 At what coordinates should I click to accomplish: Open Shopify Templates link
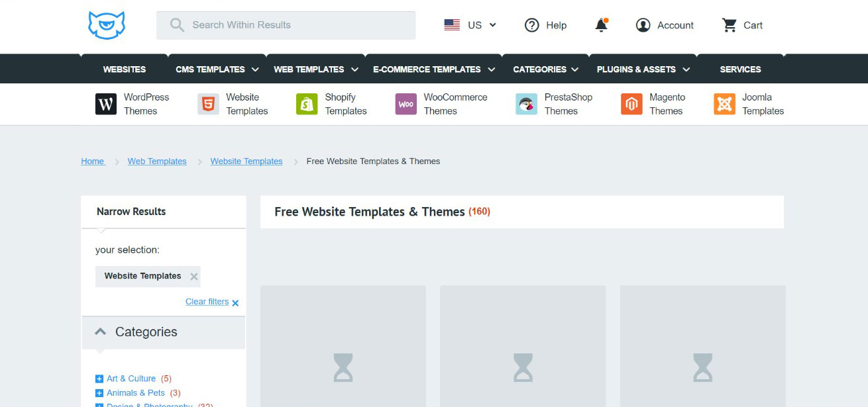point(346,104)
